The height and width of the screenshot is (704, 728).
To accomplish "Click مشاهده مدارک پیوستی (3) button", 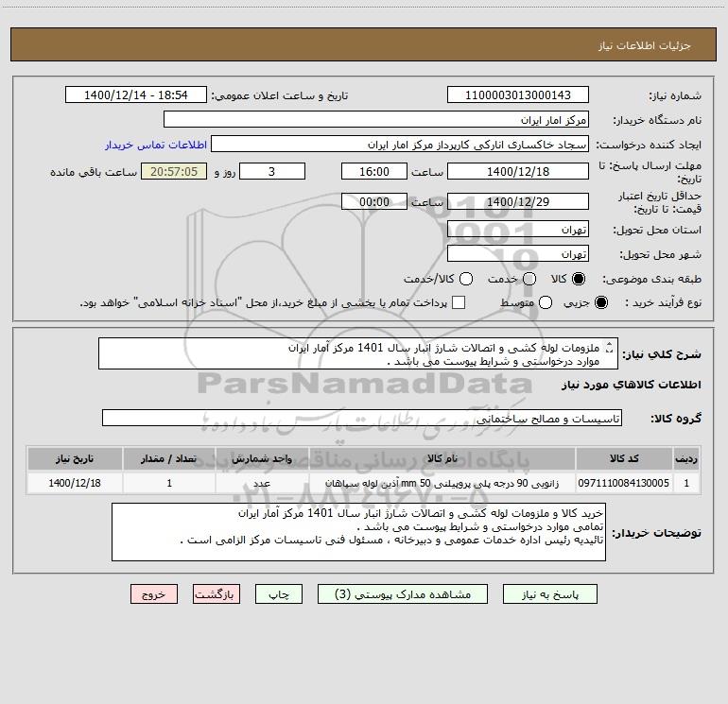I will (403, 594).
